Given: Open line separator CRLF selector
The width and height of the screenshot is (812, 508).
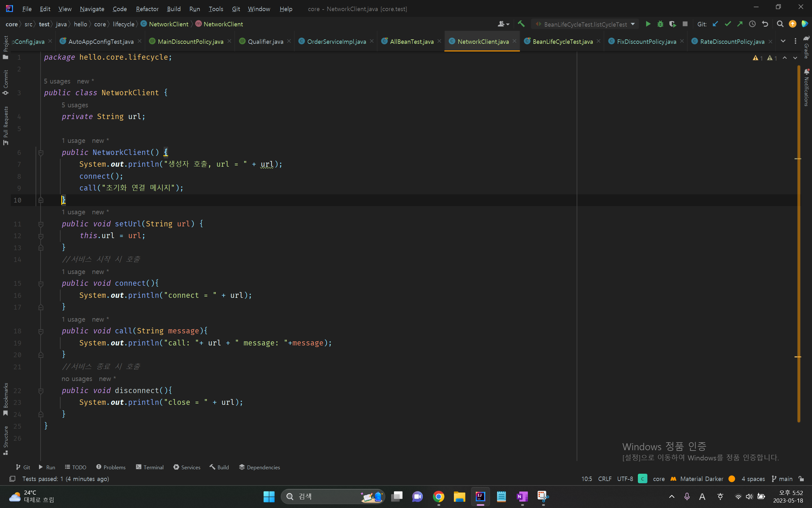Looking at the screenshot, I should coord(605,479).
